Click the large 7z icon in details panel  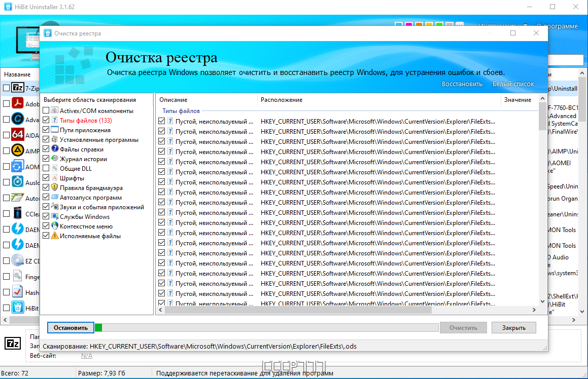tap(13, 344)
